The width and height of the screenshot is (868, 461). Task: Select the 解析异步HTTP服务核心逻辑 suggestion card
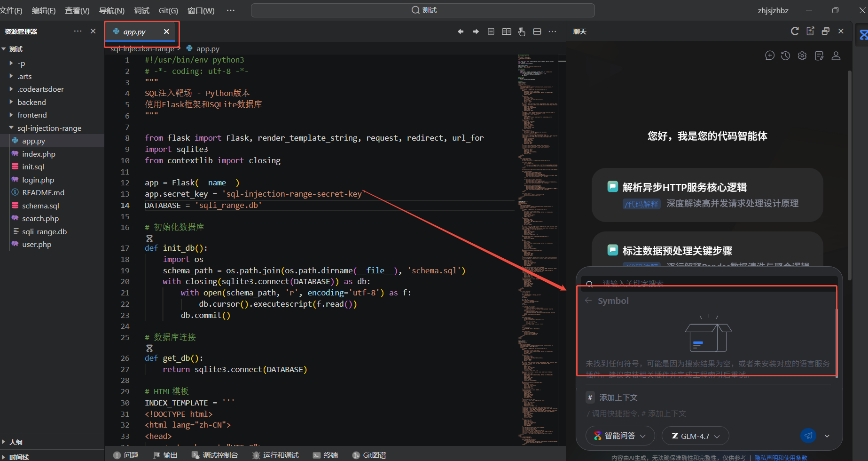tap(707, 195)
